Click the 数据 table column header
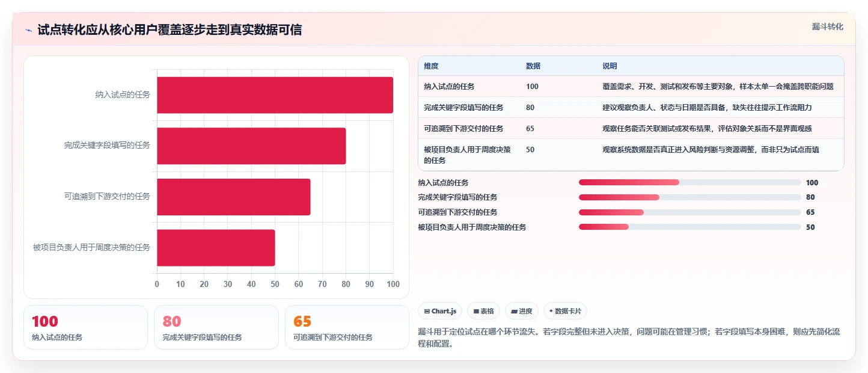The height and width of the screenshot is (373, 868). [533, 66]
